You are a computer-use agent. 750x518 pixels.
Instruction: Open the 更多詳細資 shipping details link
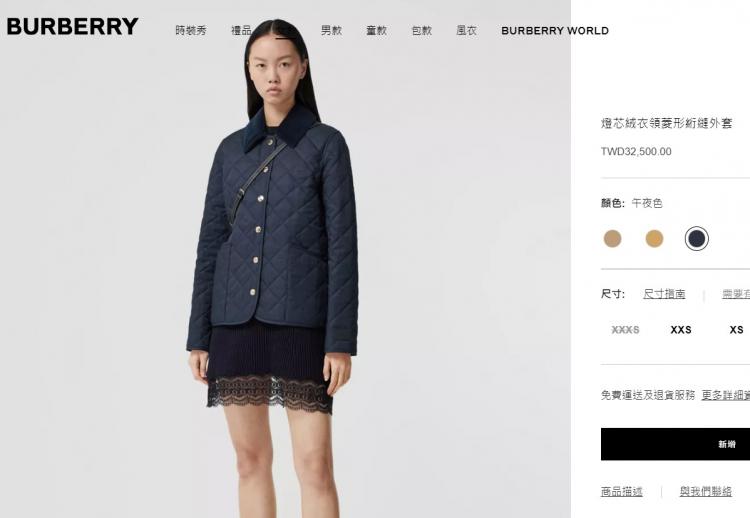(x=726, y=395)
